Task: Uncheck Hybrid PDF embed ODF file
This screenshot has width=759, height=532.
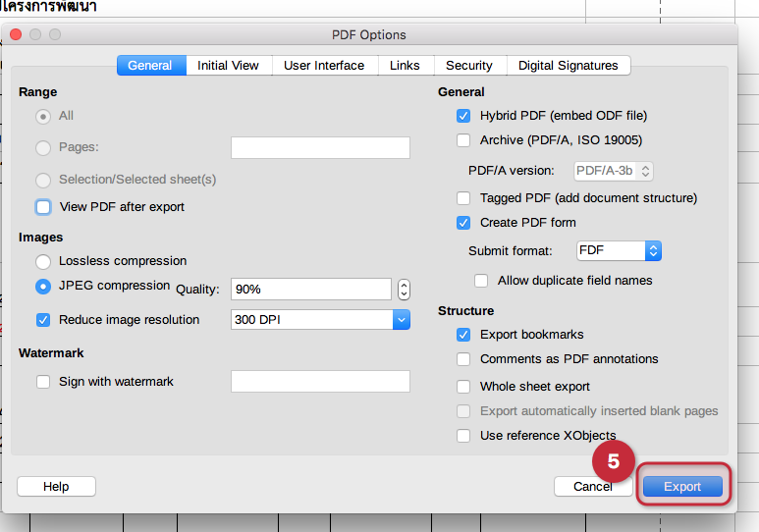Action: pyautogui.click(x=463, y=116)
